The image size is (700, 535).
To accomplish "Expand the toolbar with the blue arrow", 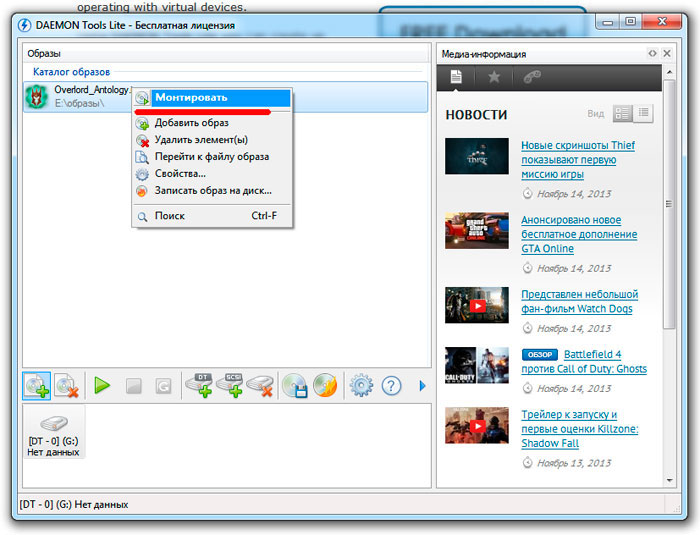I will click(422, 385).
